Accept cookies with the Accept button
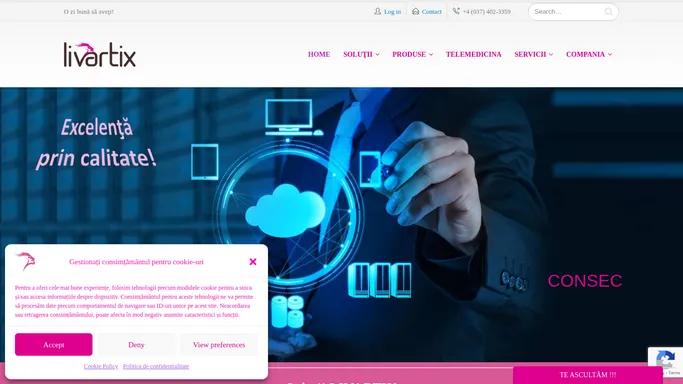Screen dimensions: 683x384 (54, 344)
